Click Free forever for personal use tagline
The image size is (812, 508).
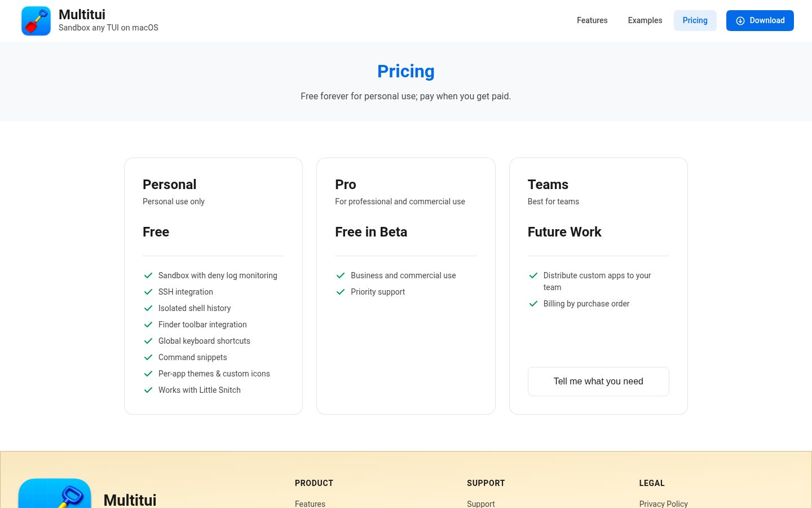tap(406, 97)
